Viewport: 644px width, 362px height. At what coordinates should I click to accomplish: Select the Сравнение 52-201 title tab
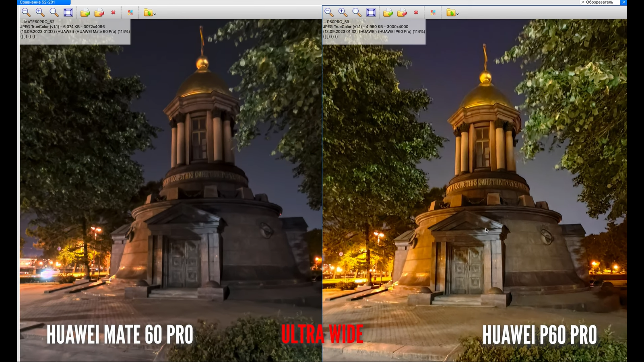pos(37,2)
